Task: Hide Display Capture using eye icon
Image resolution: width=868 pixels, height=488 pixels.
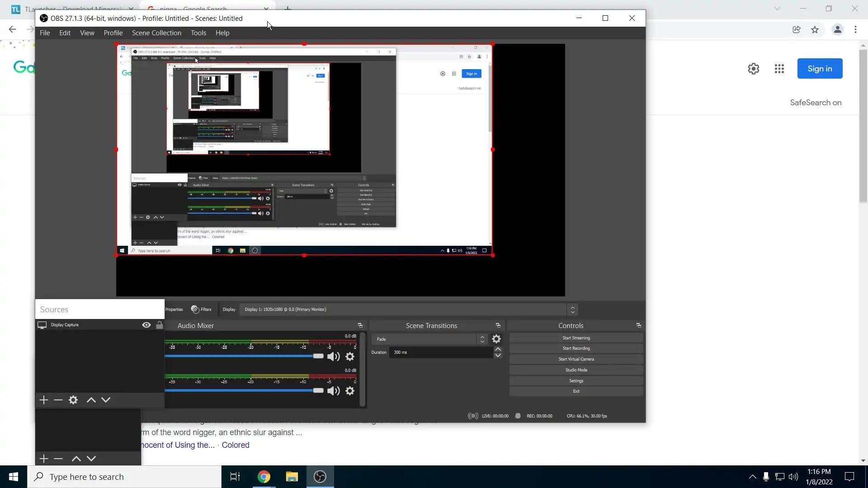Action: pyautogui.click(x=146, y=325)
